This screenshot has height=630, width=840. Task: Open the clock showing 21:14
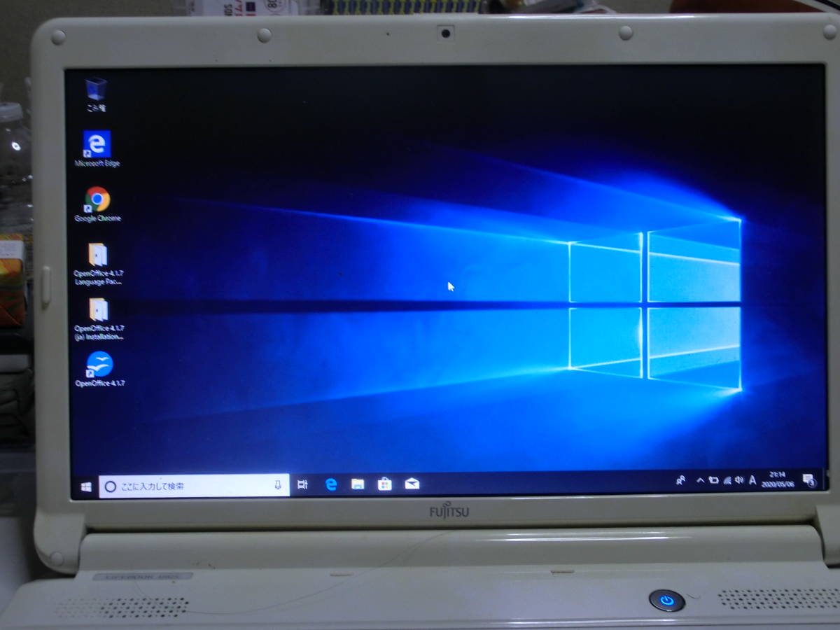[x=778, y=479]
